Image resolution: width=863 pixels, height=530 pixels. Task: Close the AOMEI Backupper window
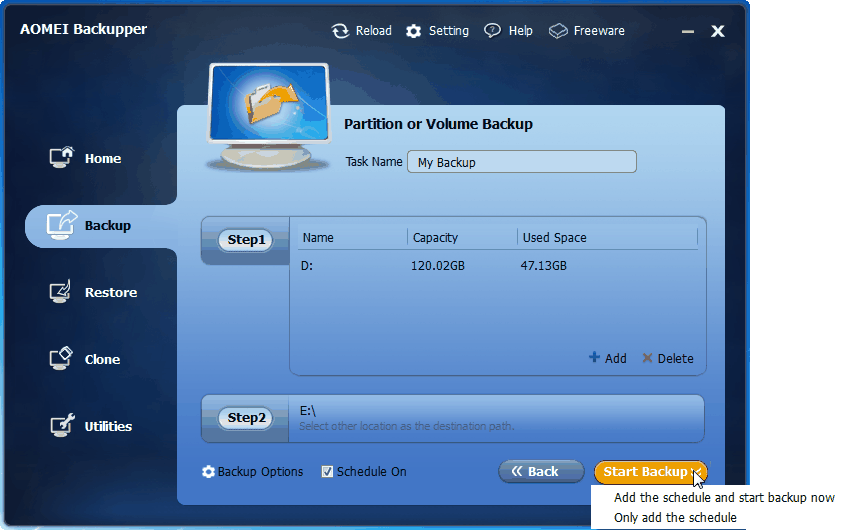coord(718,31)
